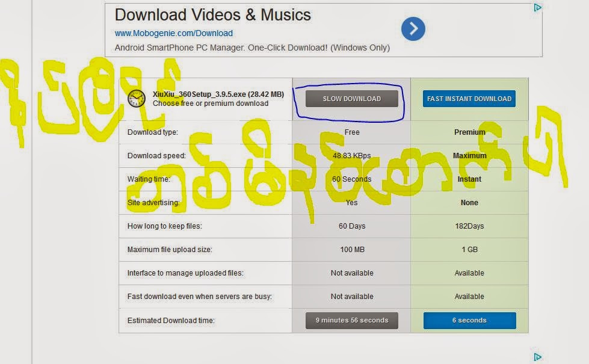Image resolution: width=589 pixels, height=364 pixels.
Task: Click the 60 Days cell
Action: point(352,226)
